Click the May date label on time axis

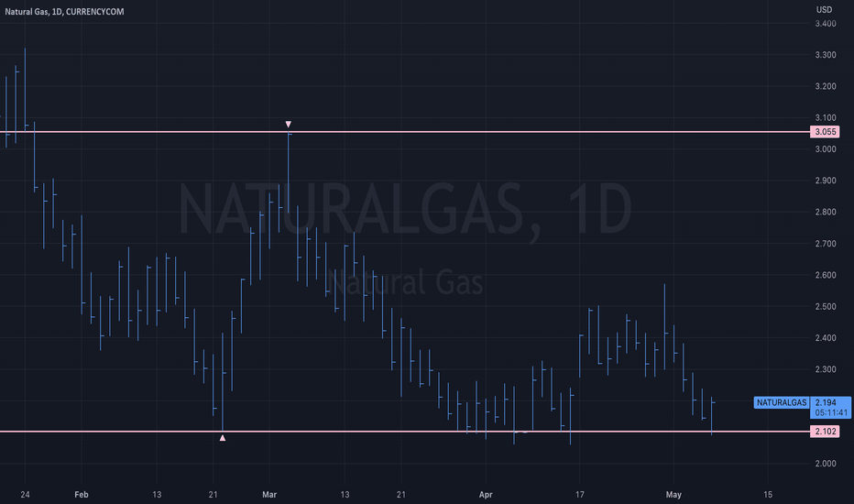click(673, 495)
